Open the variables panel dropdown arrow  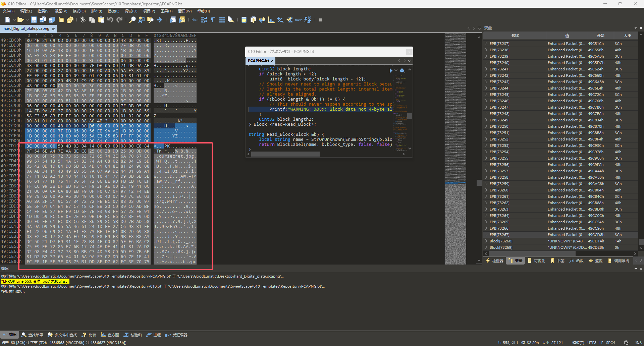click(636, 28)
